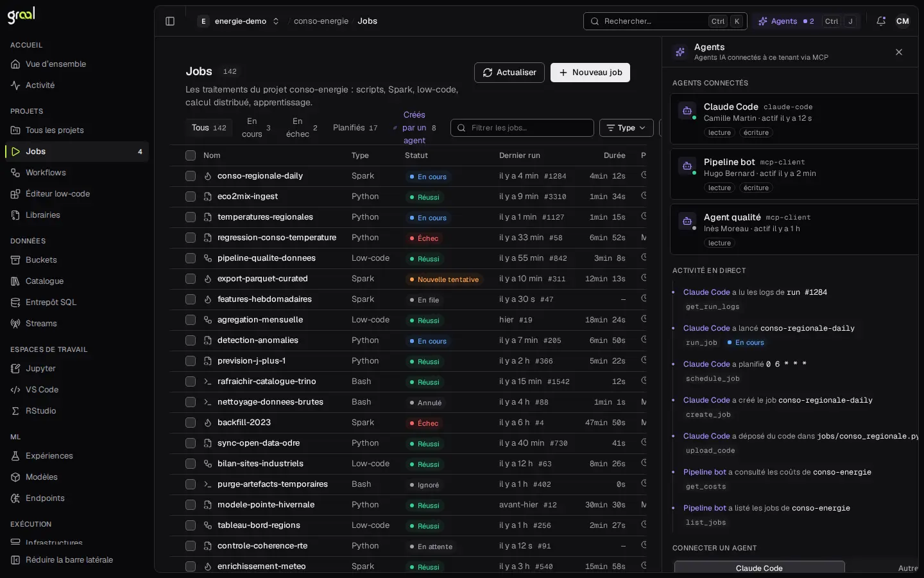Open Activité in sidebar
Viewport: 924px width, 578px height.
click(77, 85)
